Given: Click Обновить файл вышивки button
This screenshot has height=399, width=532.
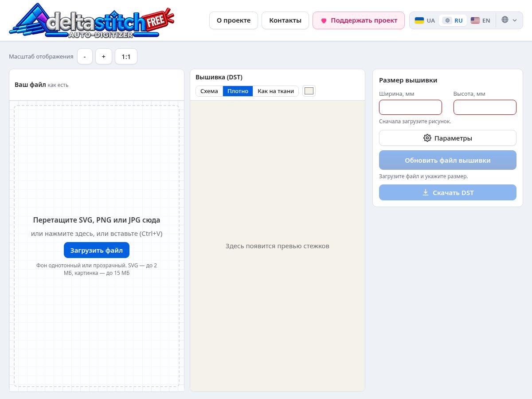Looking at the screenshot, I should click(x=448, y=160).
